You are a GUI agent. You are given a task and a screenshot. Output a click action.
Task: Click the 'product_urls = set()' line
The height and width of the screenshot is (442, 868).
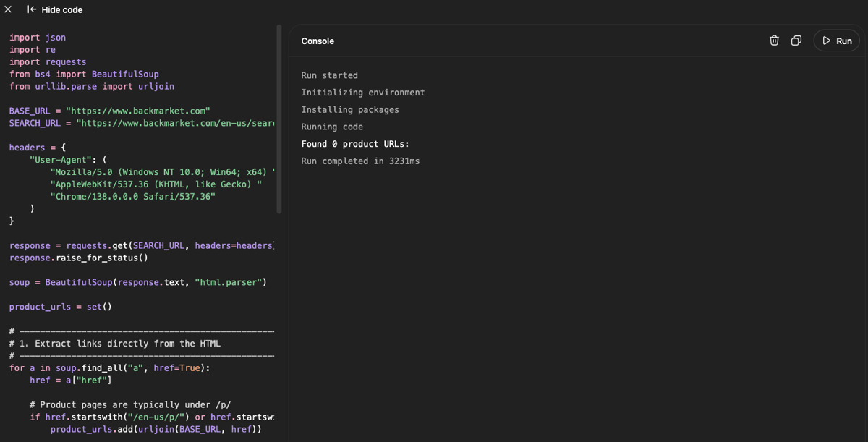pos(61,307)
